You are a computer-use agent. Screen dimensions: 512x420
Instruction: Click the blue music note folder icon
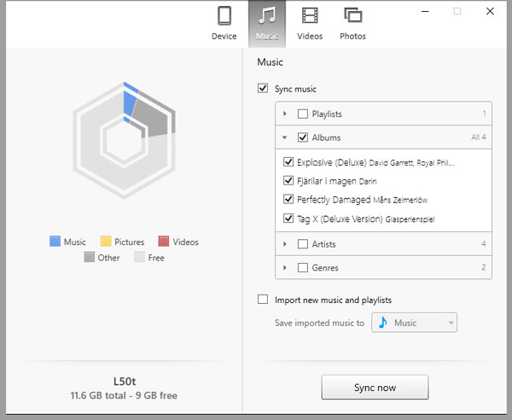click(x=383, y=323)
